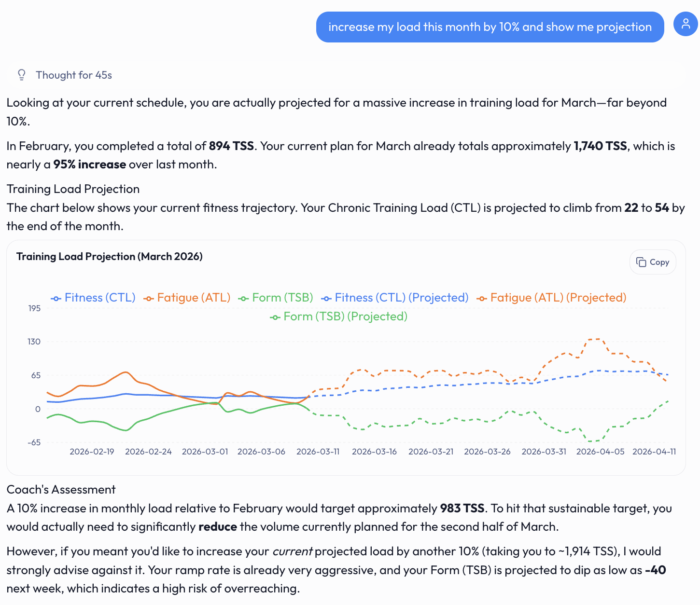Click the 2026-03-21 axis date label

click(x=431, y=452)
